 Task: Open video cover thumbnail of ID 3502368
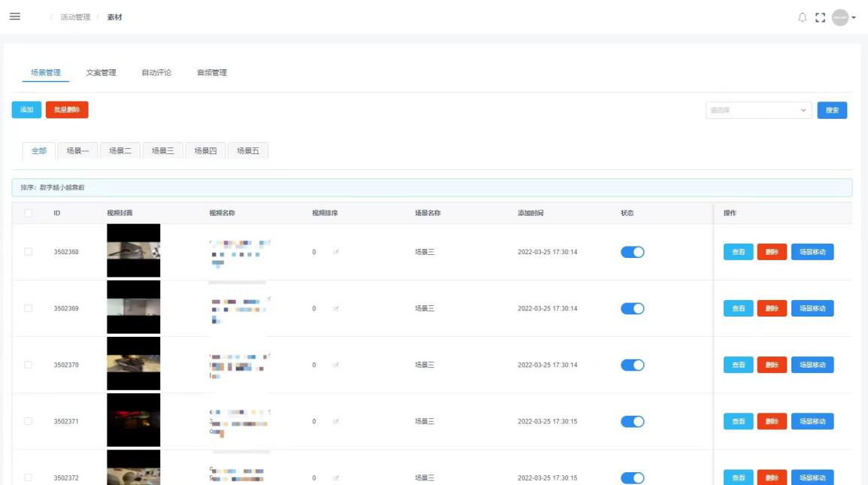(x=133, y=250)
